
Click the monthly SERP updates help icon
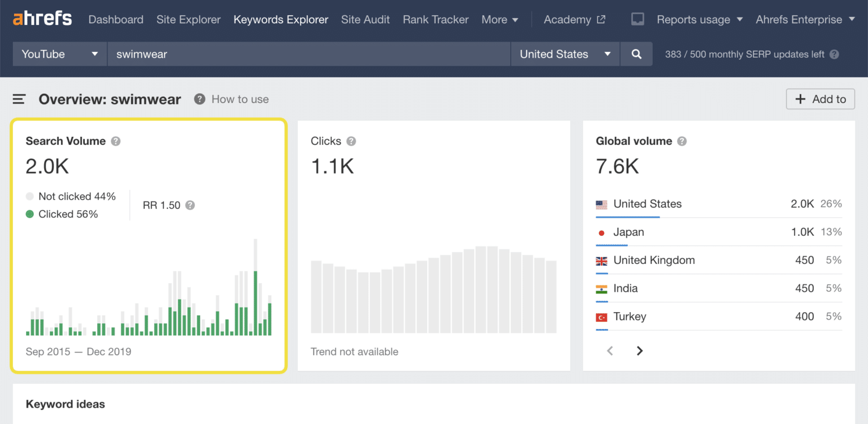point(834,54)
